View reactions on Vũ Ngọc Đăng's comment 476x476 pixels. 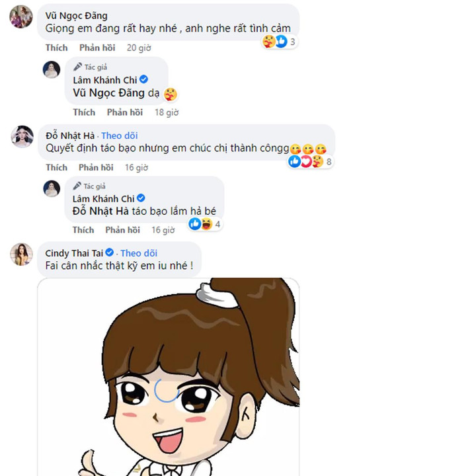coord(279,42)
